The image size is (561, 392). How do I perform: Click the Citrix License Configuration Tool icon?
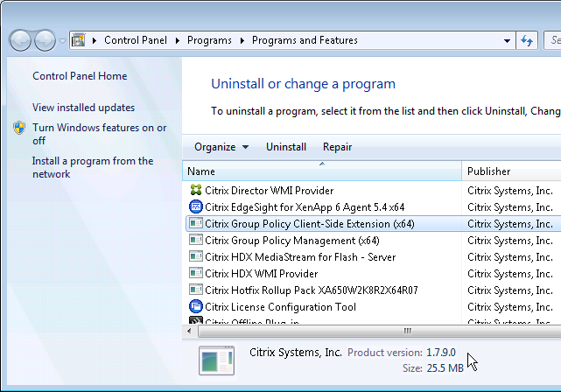click(x=196, y=306)
